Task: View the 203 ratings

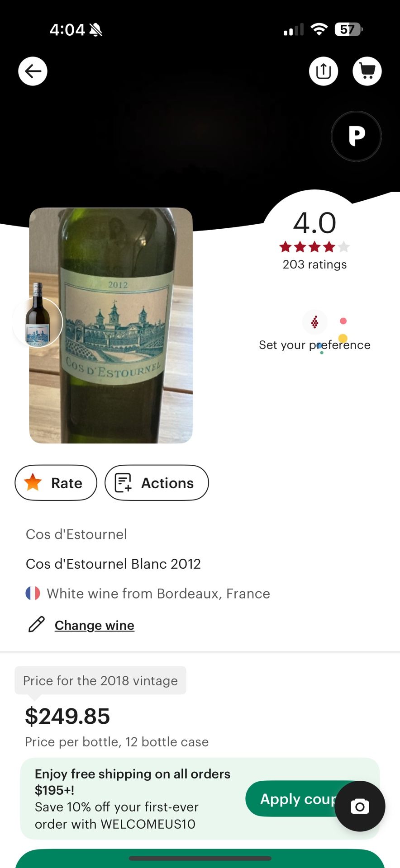Action: [314, 264]
